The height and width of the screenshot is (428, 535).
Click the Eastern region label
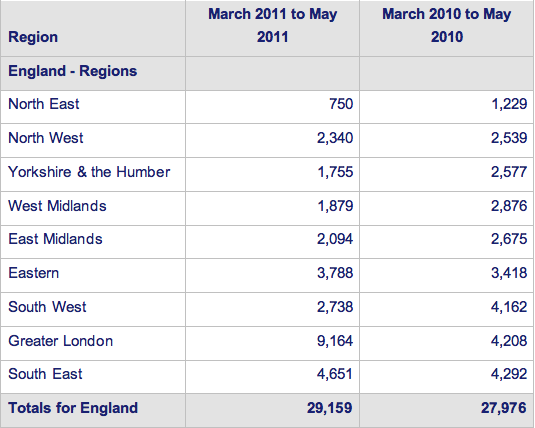(34, 273)
